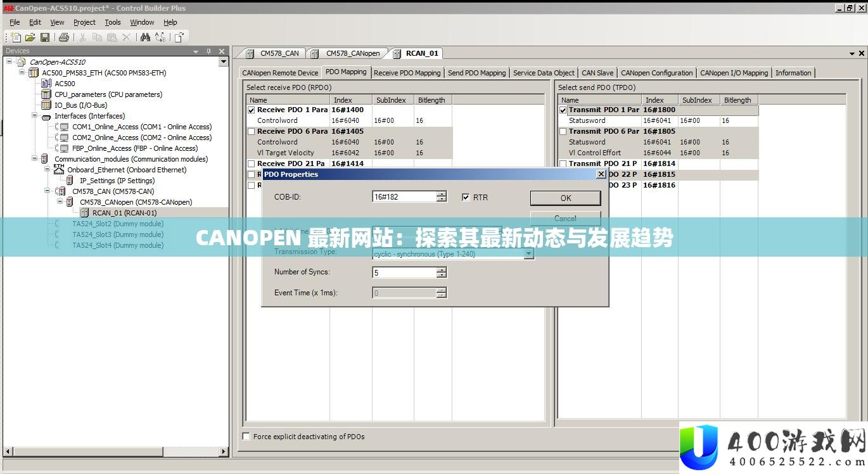Click the CAN Slave tab
This screenshot has width=868, height=474.
[597, 73]
